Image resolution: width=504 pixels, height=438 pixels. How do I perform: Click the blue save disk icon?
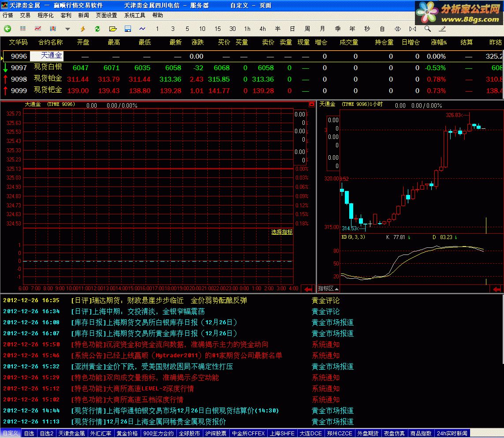(127, 29)
